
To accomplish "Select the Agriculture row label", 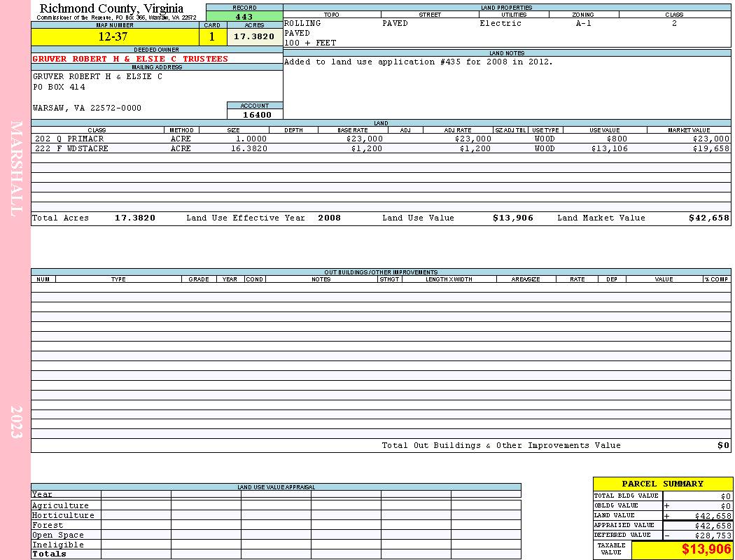I will (60, 505).
